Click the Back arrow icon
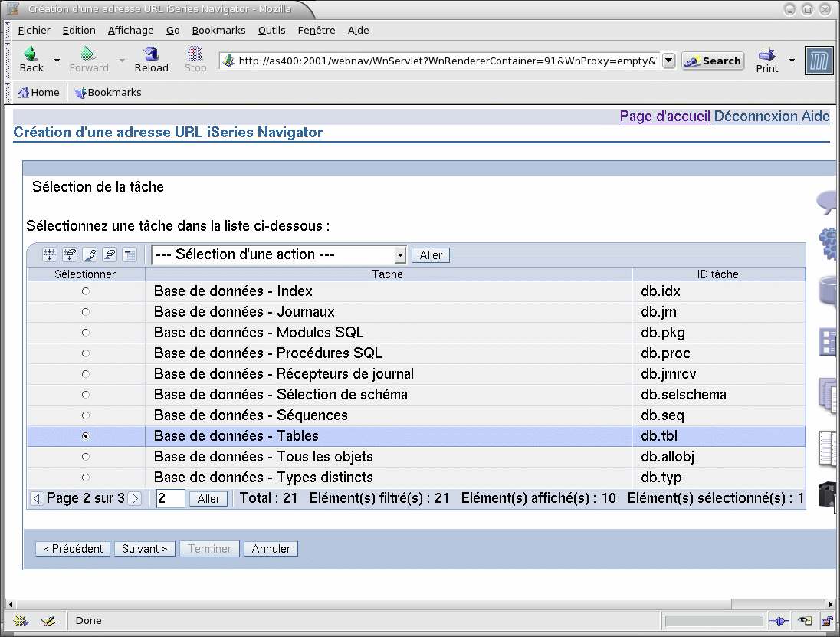Screen dimensions: 840x637 [31, 54]
